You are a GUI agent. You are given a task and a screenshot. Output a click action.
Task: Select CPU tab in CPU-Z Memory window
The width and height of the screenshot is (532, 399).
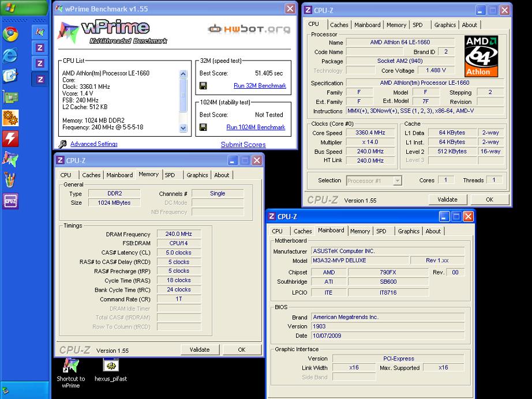tap(66, 175)
